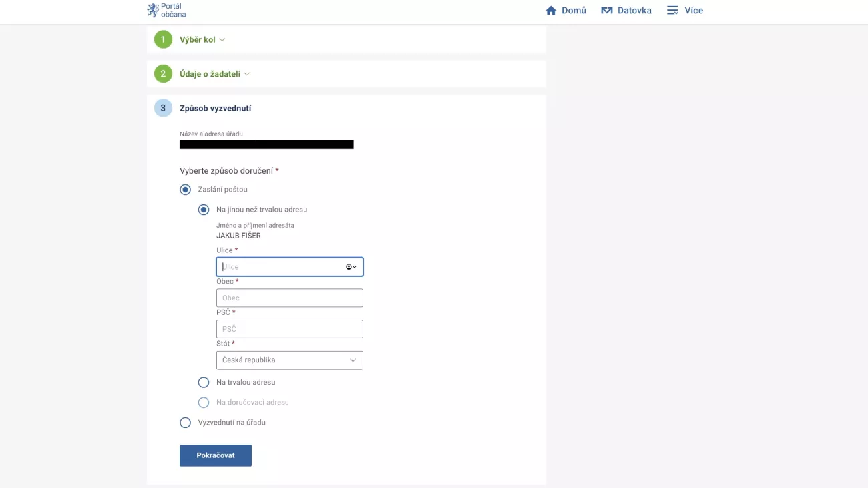
Task: Select Na jinou než trvalou adresu radio
Action: tap(204, 210)
